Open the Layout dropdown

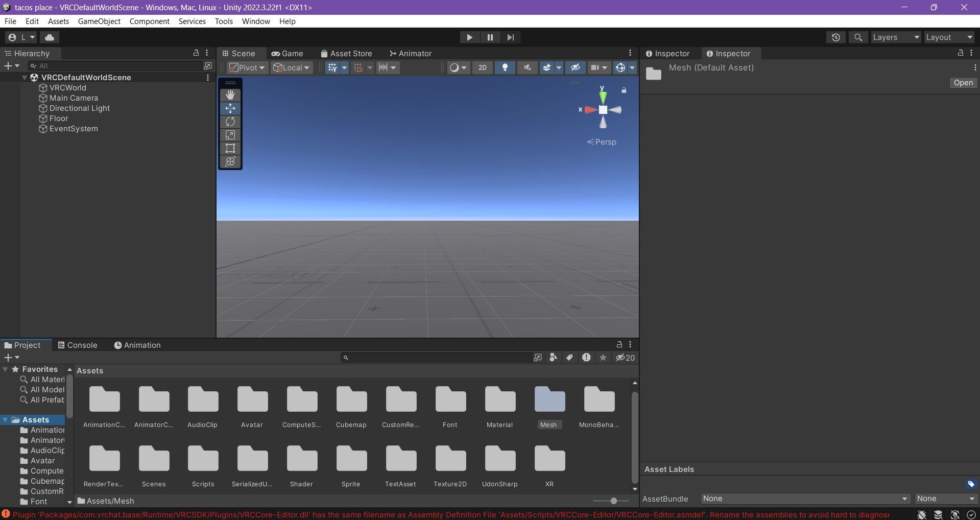(x=949, y=37)
